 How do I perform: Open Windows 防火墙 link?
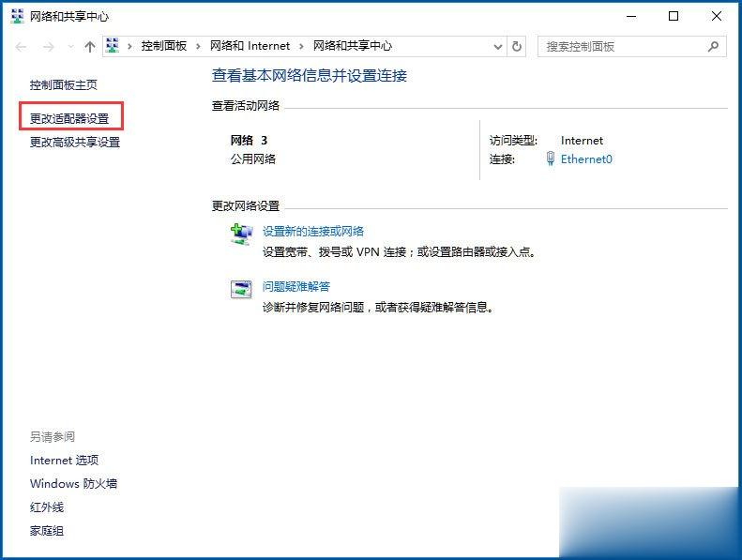(x=73, y=484)
